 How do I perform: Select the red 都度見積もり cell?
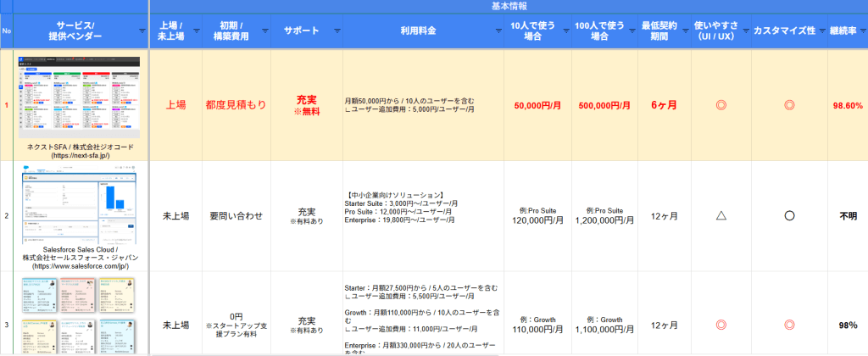(x=236, y=105)
